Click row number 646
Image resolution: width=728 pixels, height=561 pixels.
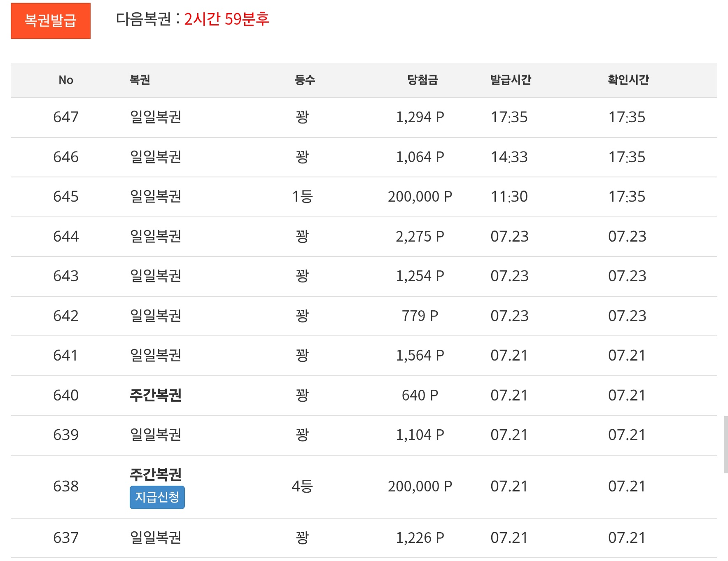click(66, 157)
